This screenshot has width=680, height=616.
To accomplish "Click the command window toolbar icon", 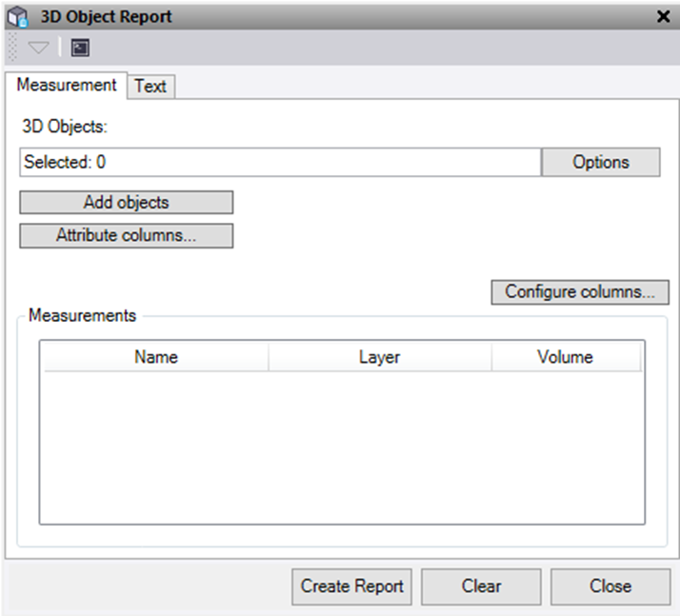I will [80, 48].
